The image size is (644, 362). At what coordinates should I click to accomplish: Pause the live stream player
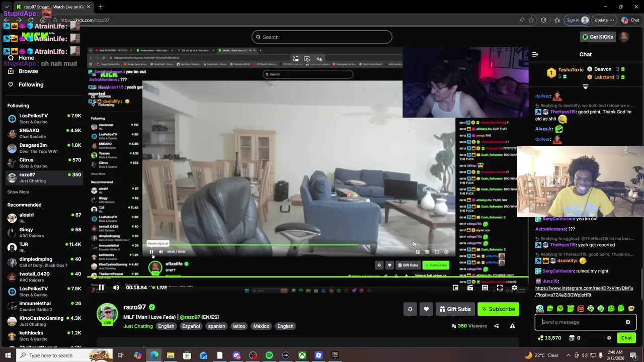[101, 288]
